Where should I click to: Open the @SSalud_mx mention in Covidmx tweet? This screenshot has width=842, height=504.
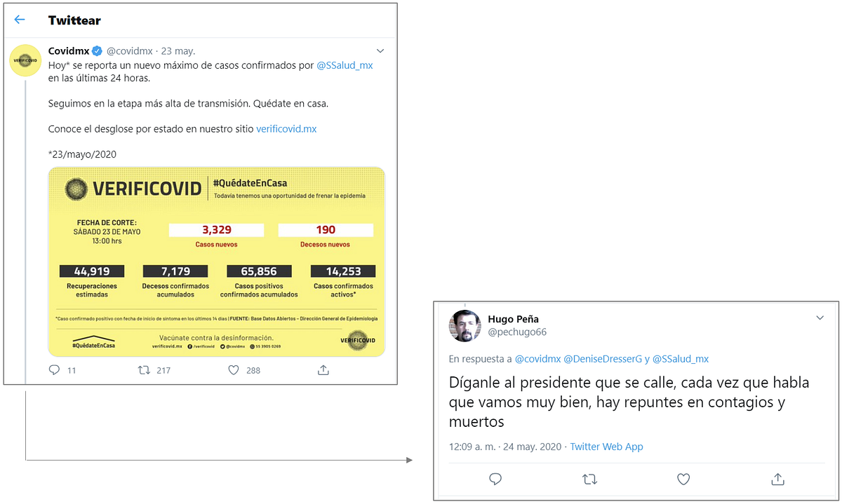pos(345,65)
